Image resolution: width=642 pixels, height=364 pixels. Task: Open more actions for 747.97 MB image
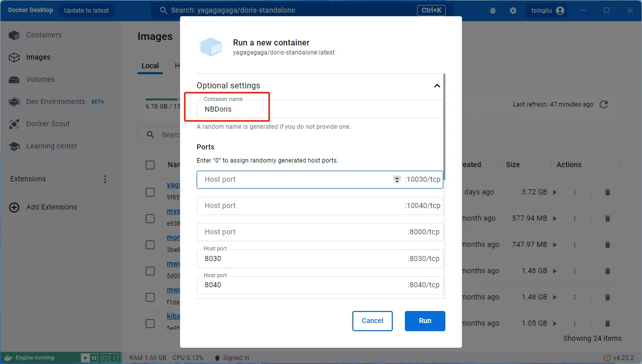pyautogui.click(x=574, y=245)
